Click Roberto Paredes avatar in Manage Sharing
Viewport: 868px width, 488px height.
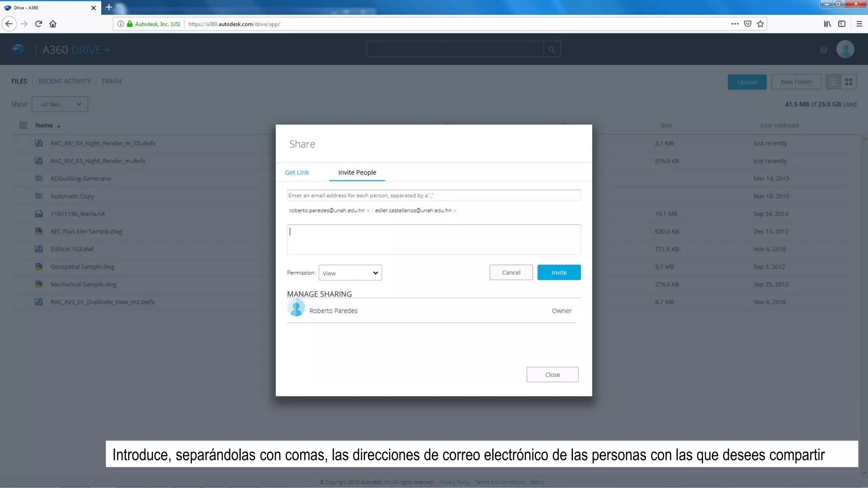pyautogui.click(x=296, y=308)
